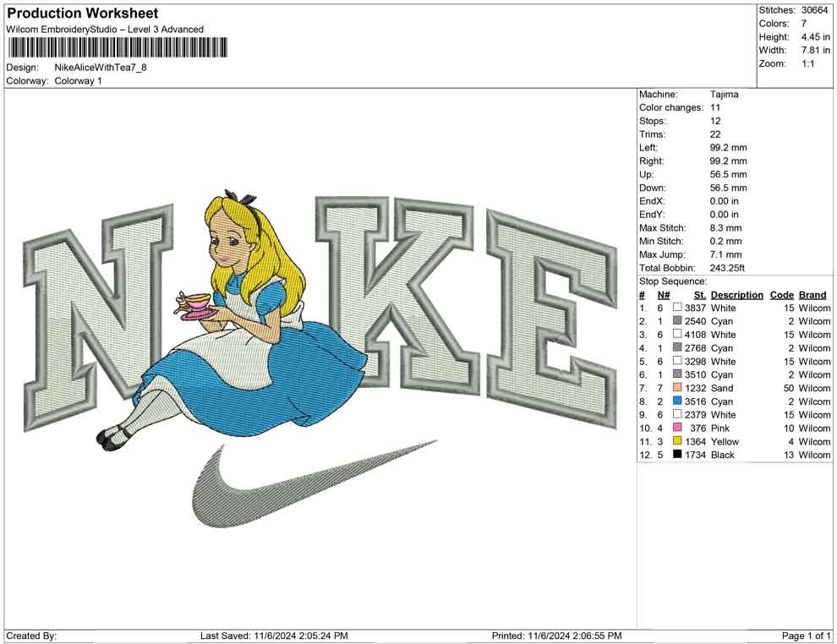This screenshot has width=837, height=644.
Task: Click the Max Jump value 7.1 mm
Action: point(725,254)
